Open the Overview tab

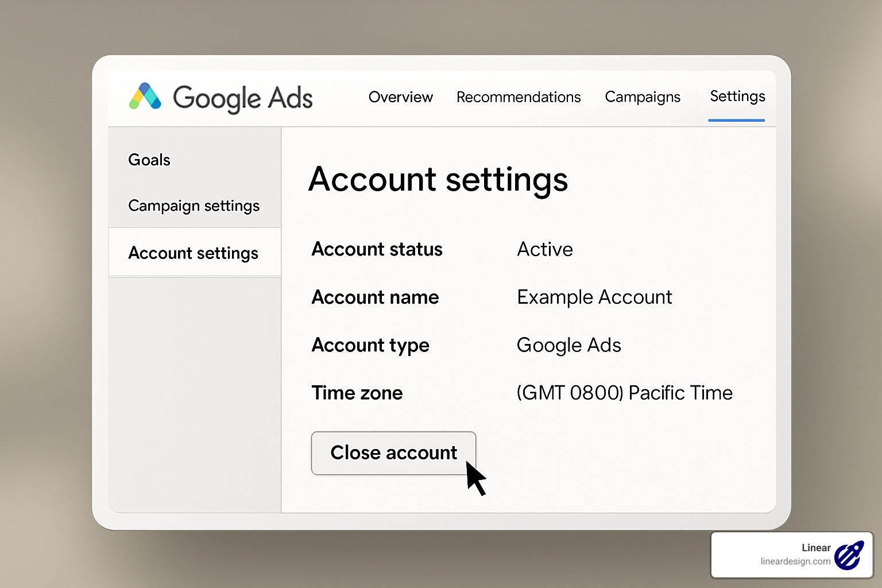[x=400, y=97]
